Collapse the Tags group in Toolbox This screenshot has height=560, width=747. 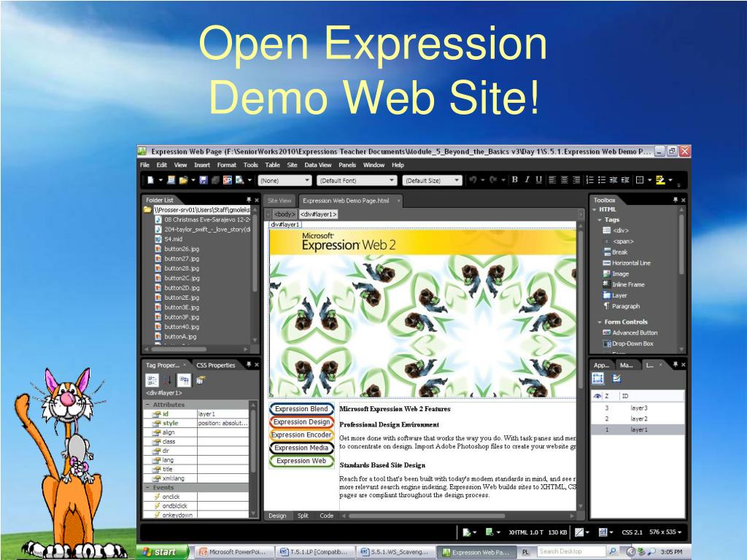[600, 220]
